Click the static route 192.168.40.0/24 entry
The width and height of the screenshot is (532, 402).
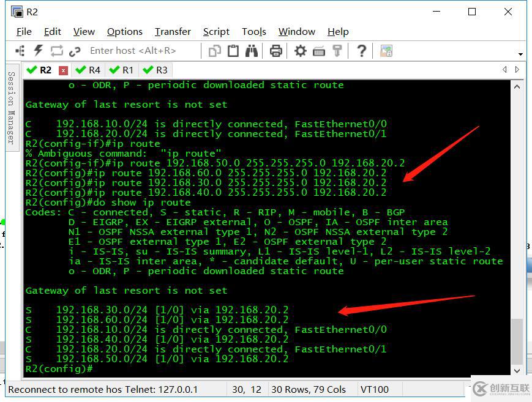point(157,339)
